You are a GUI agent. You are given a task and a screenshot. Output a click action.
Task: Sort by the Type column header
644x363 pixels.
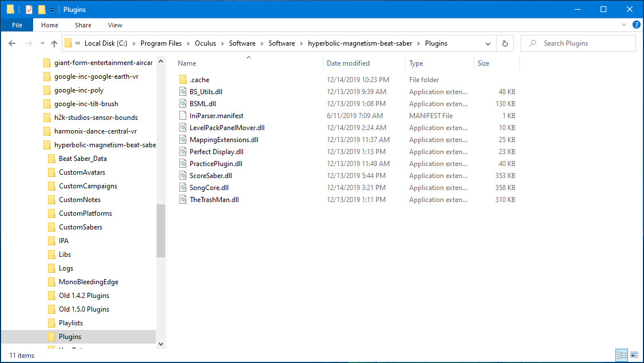(x=416, y=63)
